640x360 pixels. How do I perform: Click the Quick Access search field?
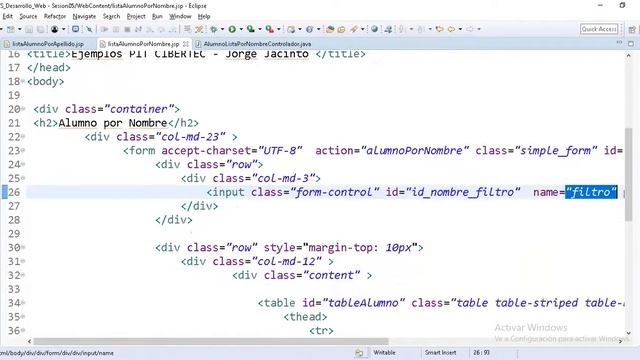click(x=599, y=29)
